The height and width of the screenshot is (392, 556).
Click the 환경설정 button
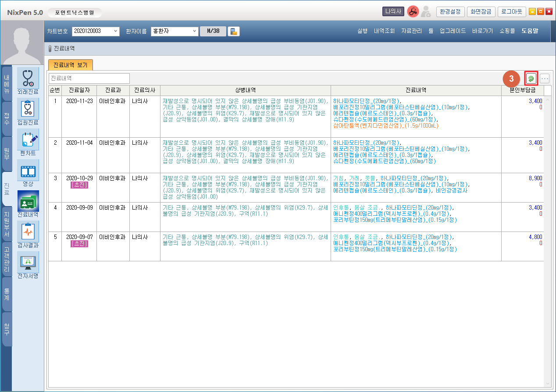click(450, 12)
